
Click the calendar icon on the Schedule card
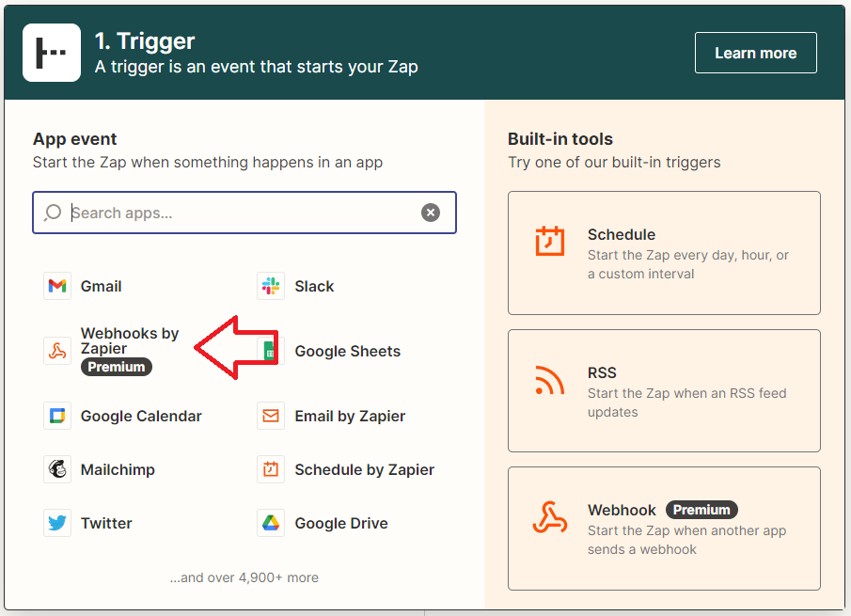tap(550, 241)
